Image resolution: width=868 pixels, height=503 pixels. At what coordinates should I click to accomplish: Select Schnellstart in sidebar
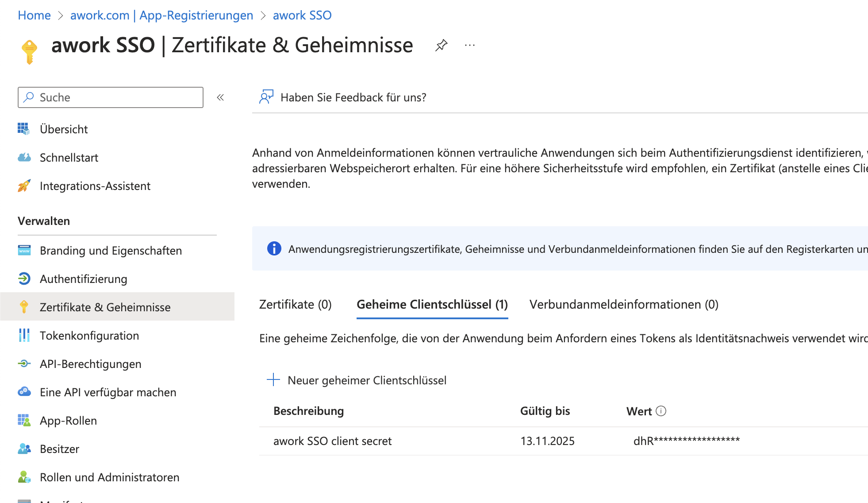(x=69, y=158)
